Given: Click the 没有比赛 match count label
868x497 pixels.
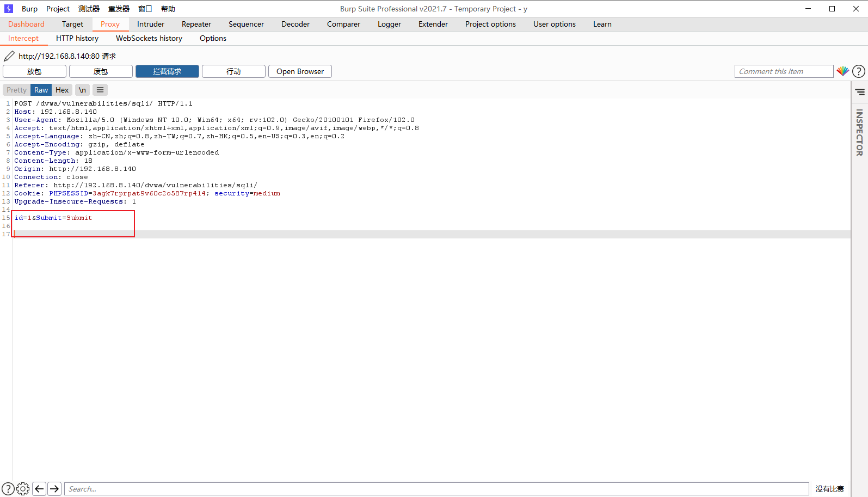Looking at the screenshot, I should 829,489.
